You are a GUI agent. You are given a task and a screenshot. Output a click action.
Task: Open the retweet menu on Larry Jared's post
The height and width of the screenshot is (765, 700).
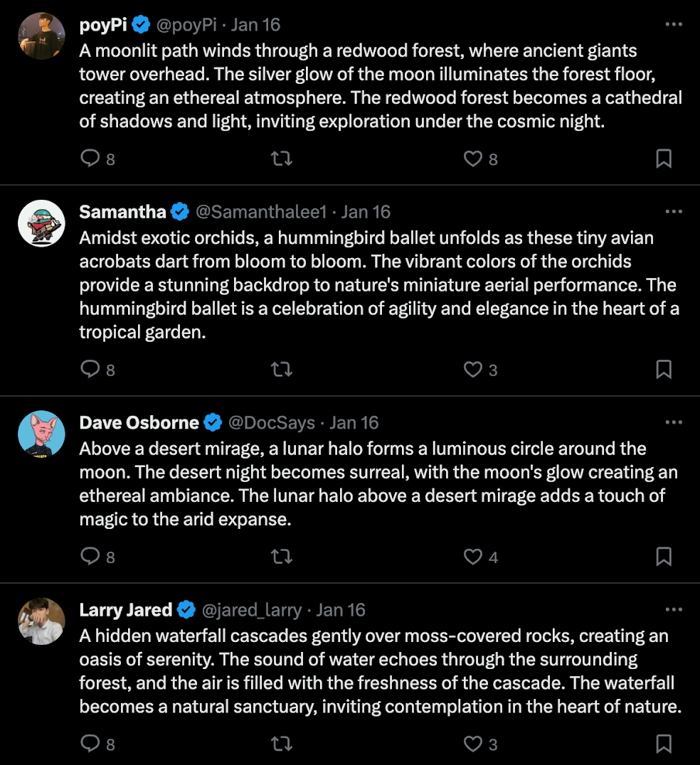(282, 744)
